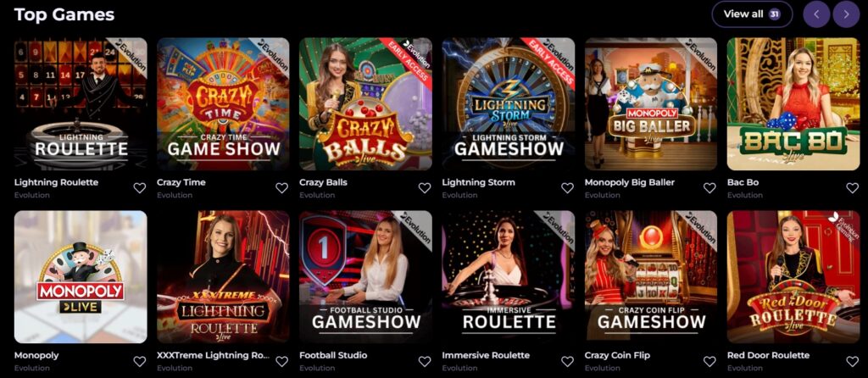Open the Crazy Balls early access thumbnail
868x378 pixels.
[366, 104]
